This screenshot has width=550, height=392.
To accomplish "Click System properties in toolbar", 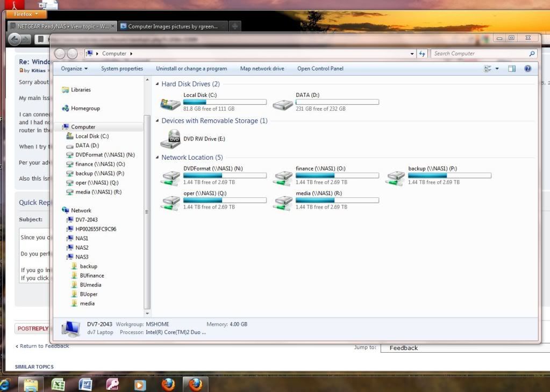I will (x=122, y=69).
